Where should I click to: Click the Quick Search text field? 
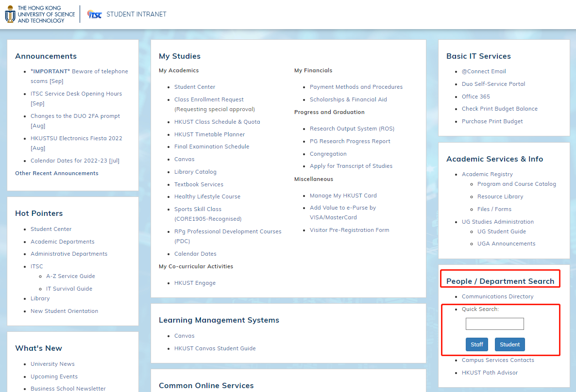[494, 324]
